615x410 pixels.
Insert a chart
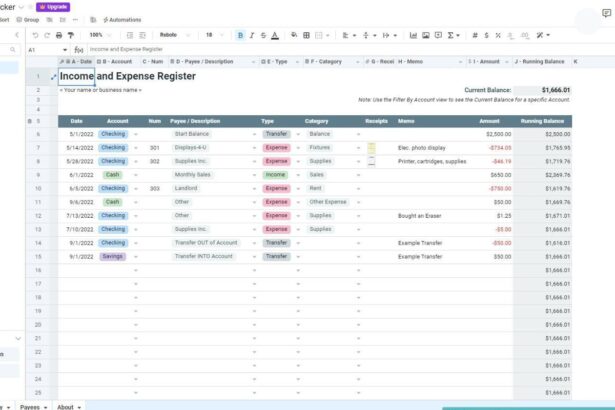click(413, 35)
